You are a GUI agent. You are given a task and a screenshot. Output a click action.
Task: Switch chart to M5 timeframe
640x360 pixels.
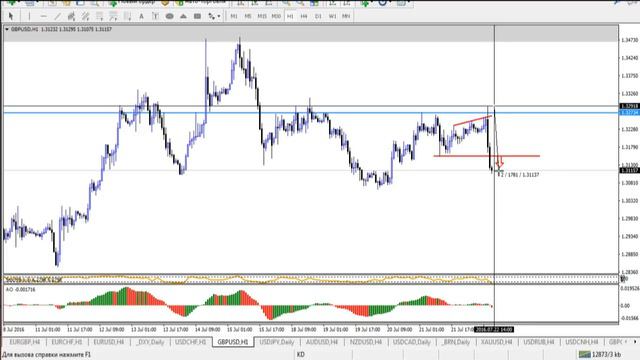pyautogui.click(x=248, y=16)
